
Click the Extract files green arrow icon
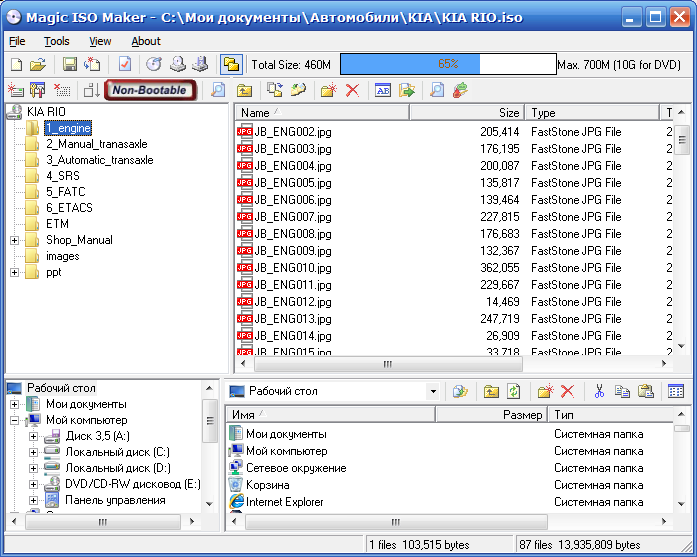pos(406,90)
